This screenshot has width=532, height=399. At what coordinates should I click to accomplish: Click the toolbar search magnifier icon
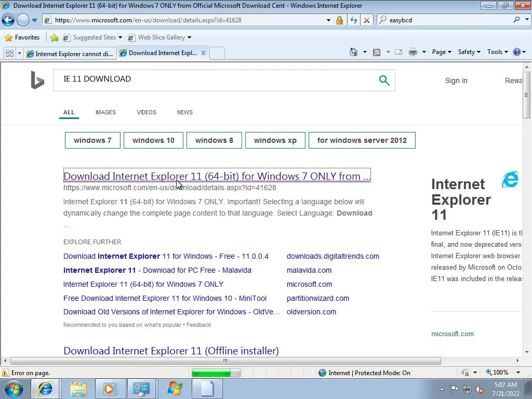[516, 20]
